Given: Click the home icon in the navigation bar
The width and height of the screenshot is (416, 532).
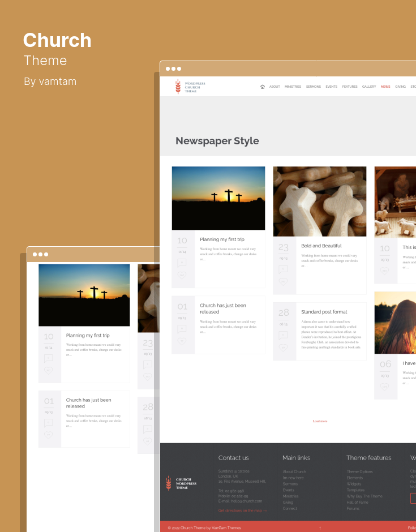Looking at the screenshot, I should 263,87.
